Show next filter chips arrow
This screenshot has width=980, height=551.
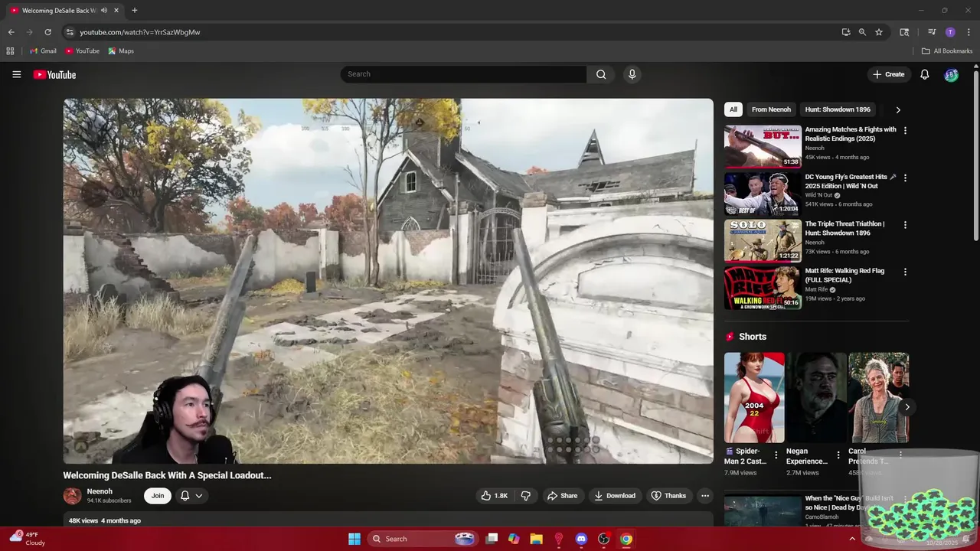898,109
